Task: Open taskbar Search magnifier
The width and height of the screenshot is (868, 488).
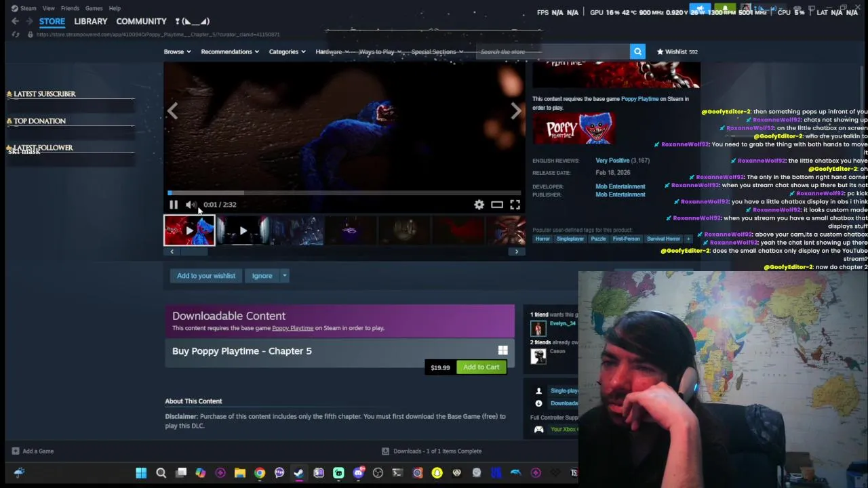Action: tap(161, 473)
